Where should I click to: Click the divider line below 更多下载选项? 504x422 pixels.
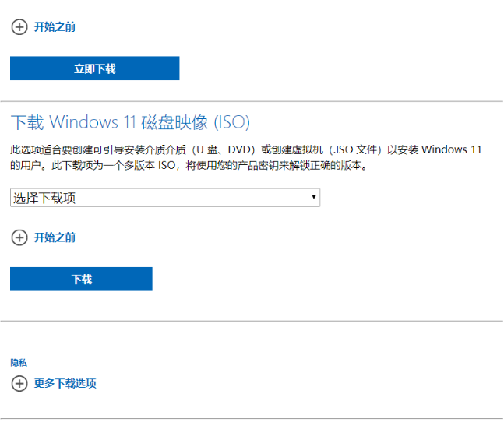(x=252, y=419)
